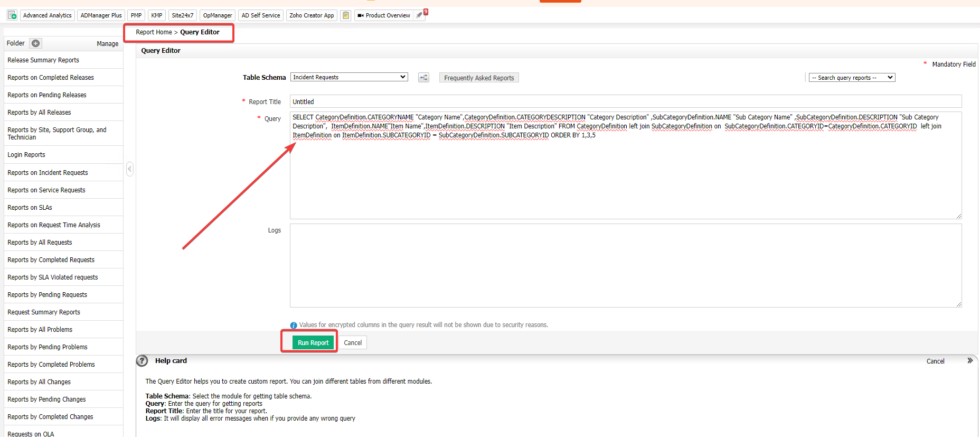Open the yellow notes clipboard icon
980x437 pixels.
[x=345, y=15]
